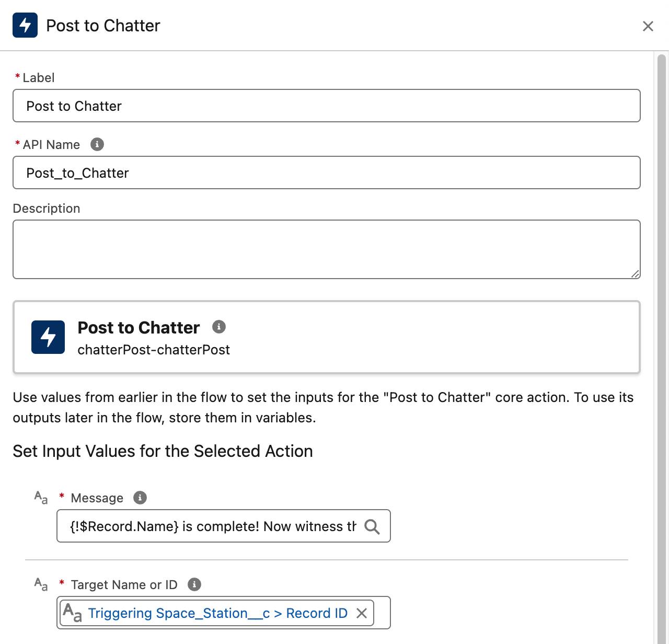Select the Triggering Space_Station__c > Record ID pill
669x644 pixels.
pos(217,613)
